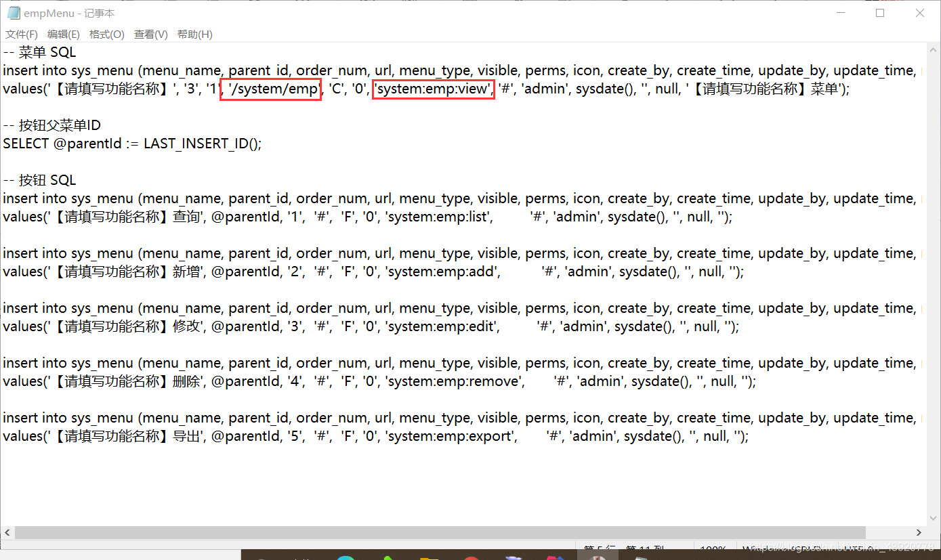Click the 'system:emp:export' permission text
This screenshot has width=941, height=560.
[x=451, y=436]
